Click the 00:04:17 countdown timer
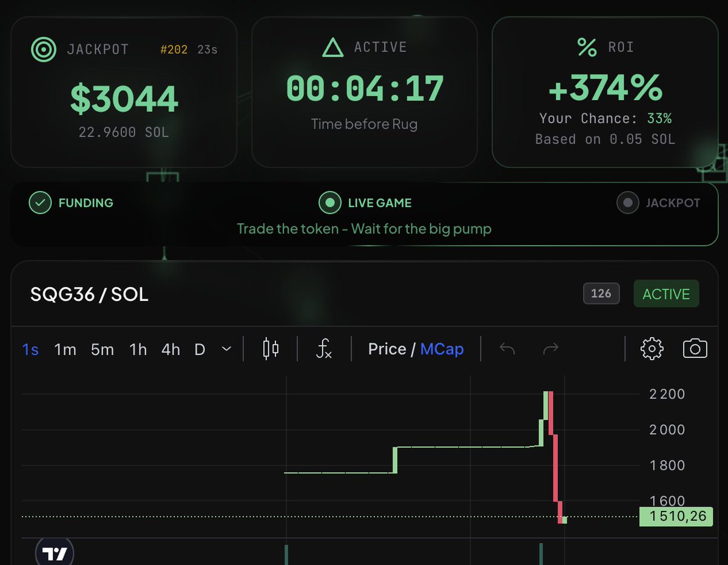The image size is (728, 565). [x=365, y=89]
